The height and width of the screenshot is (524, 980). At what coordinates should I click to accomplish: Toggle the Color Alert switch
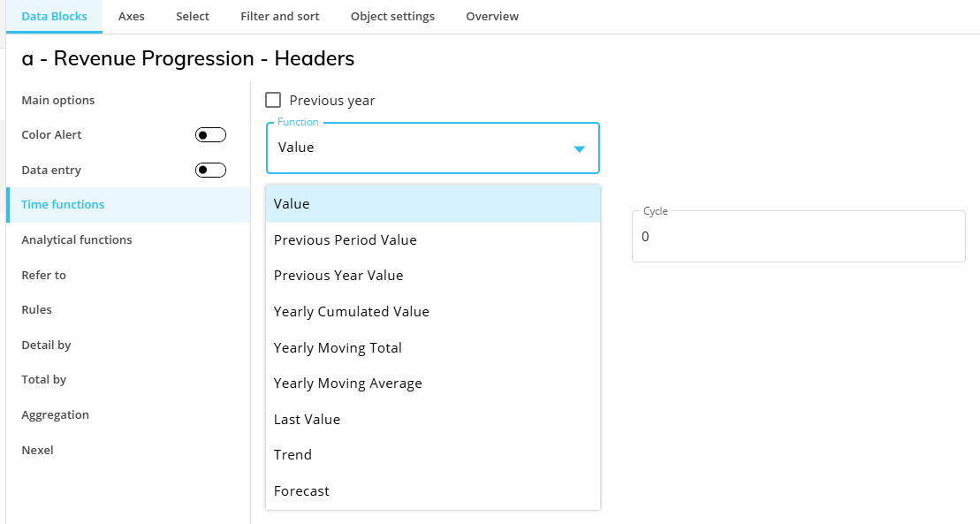click(x=210, y=135)
